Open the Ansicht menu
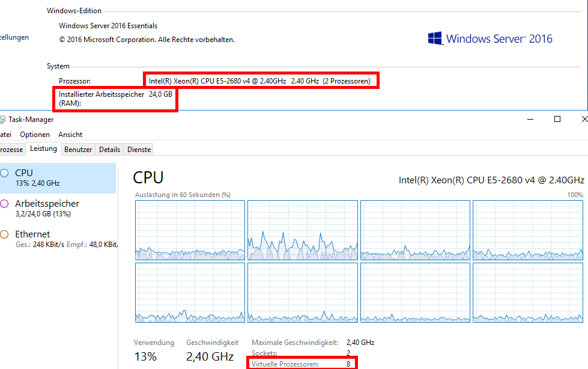The image size is (588, 369). [70, 135]
